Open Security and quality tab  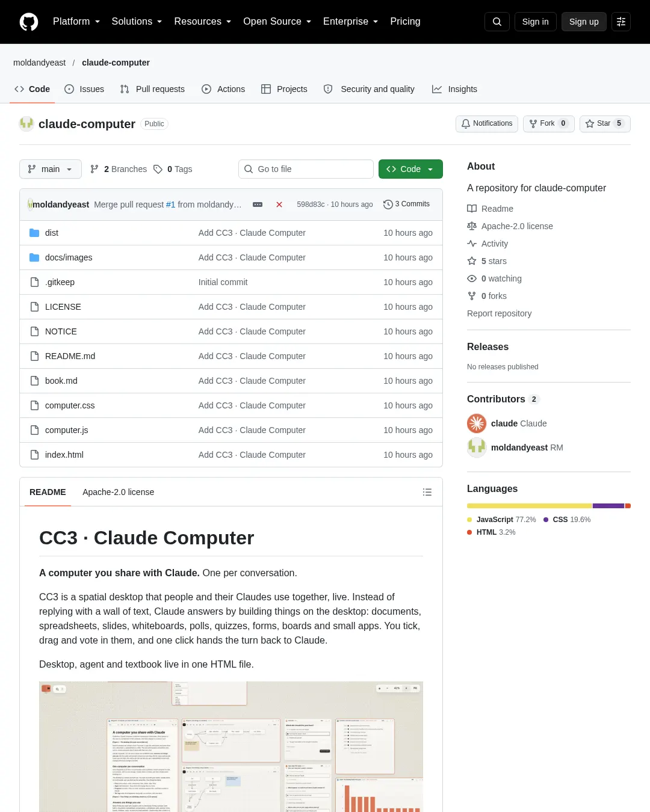click(369, 89)
